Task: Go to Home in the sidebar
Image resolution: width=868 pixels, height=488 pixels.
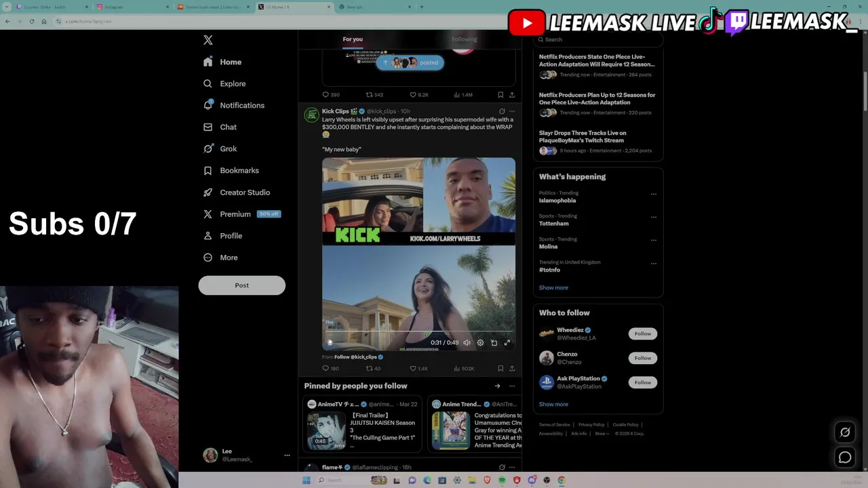Action: pyautogui.click(x=223, y=62)
